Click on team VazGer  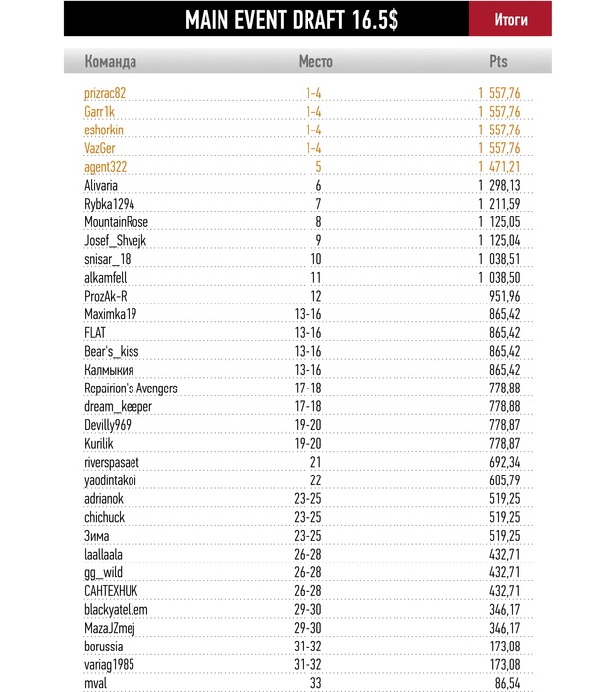pyautogui.click(x=100, y=148)
